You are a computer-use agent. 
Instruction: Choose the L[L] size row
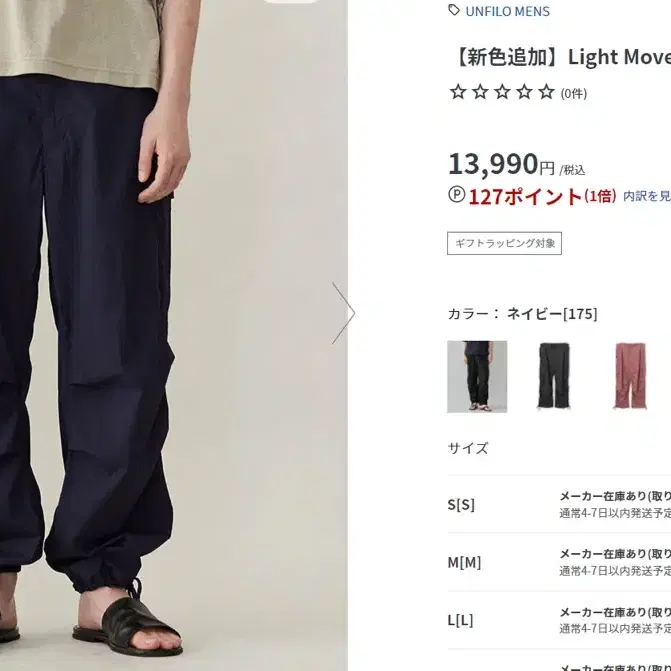pos(559,621)
